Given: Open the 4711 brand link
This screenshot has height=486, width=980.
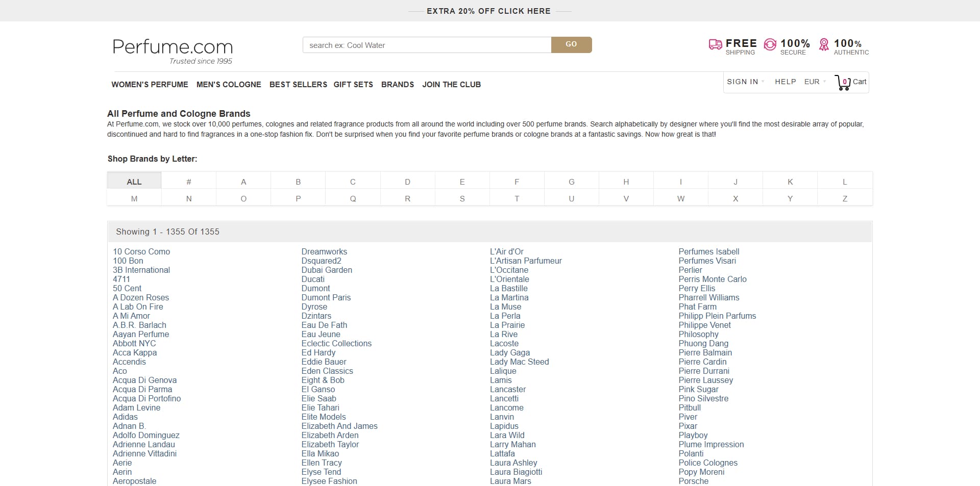Looking at the screenshot, I should [121, 279].
